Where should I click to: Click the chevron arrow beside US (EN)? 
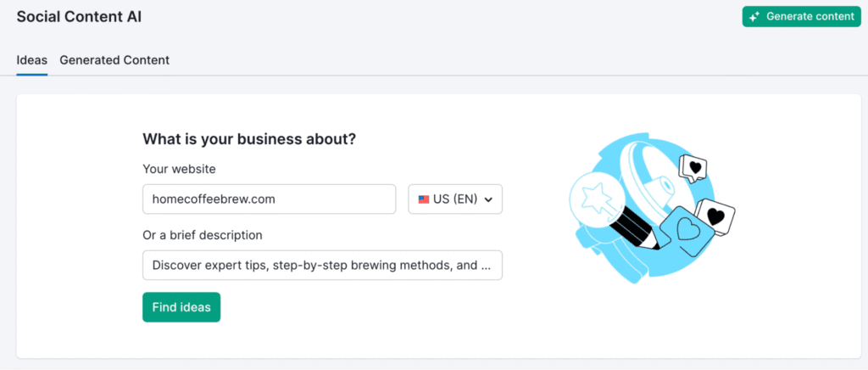488,200
